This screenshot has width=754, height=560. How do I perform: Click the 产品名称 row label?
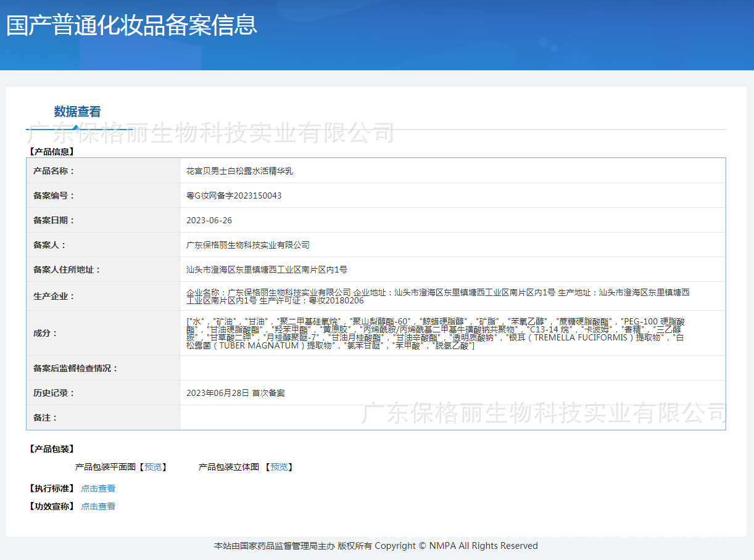(54, 171)
